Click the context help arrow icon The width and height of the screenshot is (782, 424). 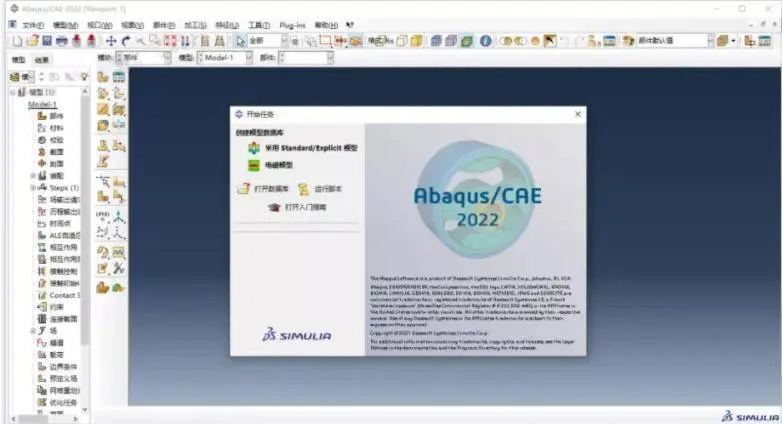(350, 25)
